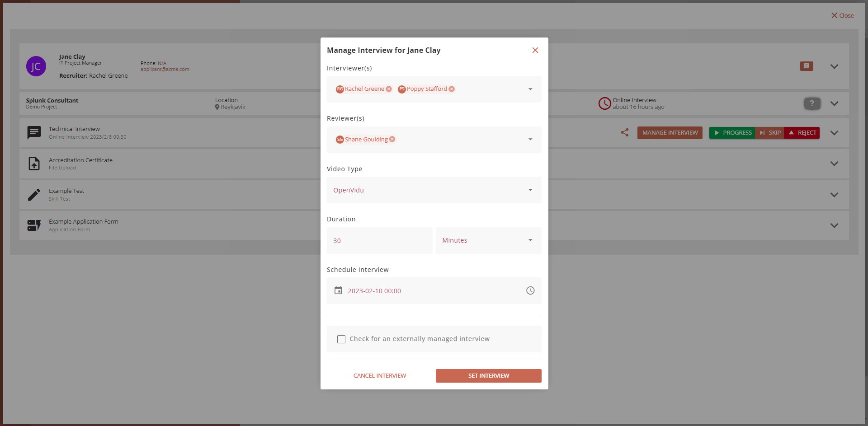Open the Interviewer(s) dropdown
The image size is (868, 426).
tap(530, 89)
